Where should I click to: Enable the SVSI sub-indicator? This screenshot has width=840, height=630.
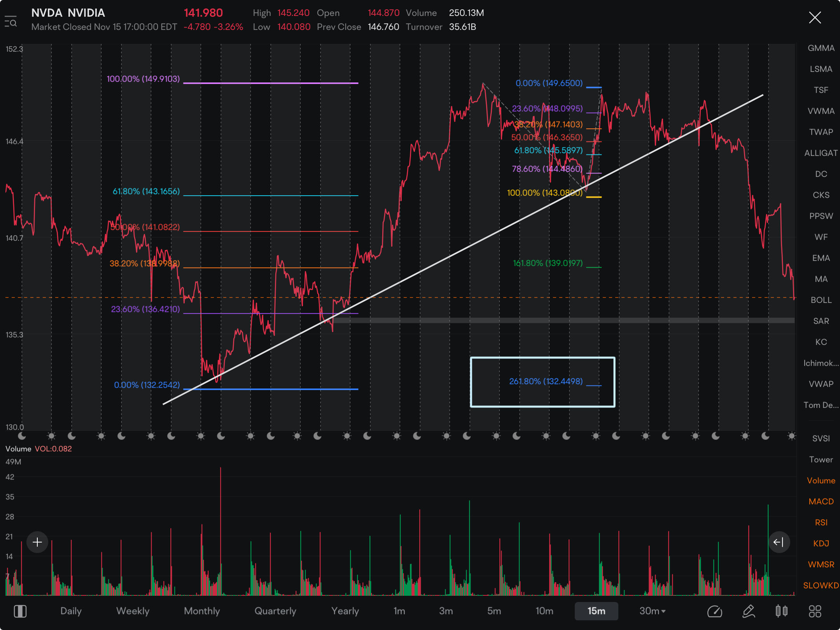[x=821, y=439]
